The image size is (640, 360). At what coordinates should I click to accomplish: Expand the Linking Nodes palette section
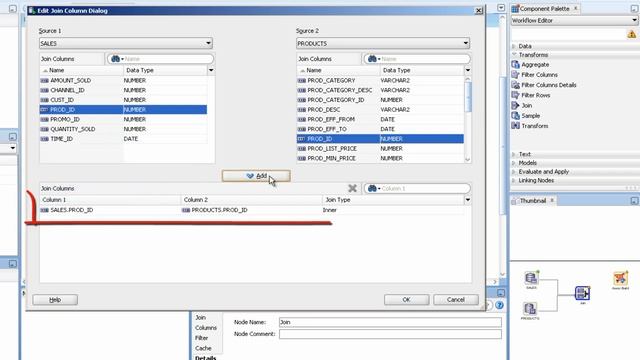click(514, 180)
